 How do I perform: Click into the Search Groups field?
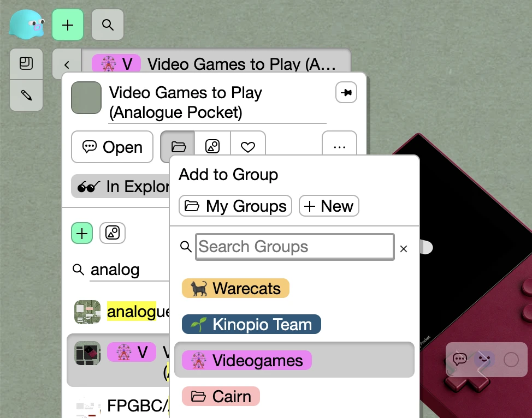294,247
